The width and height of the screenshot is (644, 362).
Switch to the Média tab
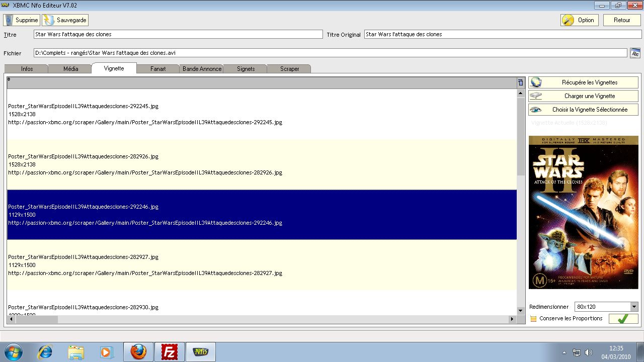[x=70, y=69]
